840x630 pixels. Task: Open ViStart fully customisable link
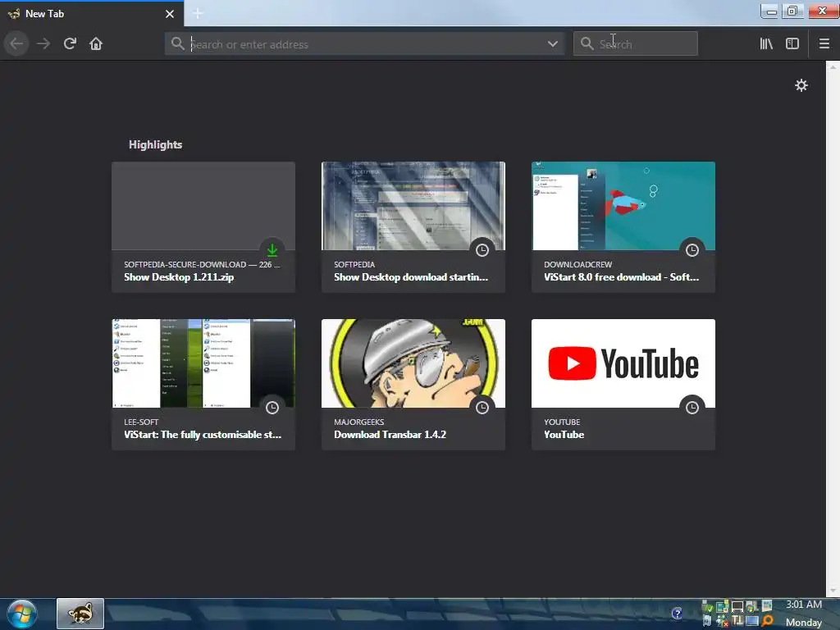point(203,435)
